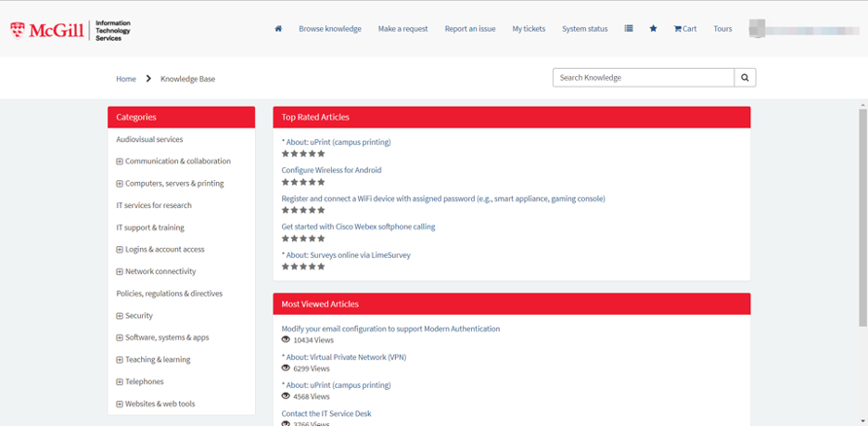Open the list view icon in the navigation bar
Screen dimensions: 868x427
[x=629, y=28]
